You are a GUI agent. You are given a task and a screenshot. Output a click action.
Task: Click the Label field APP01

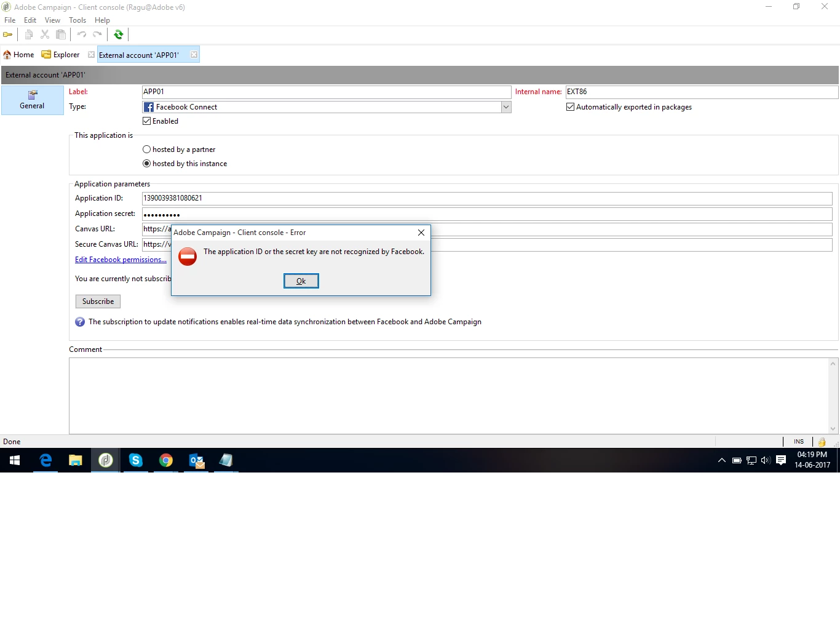coord(327,92)
